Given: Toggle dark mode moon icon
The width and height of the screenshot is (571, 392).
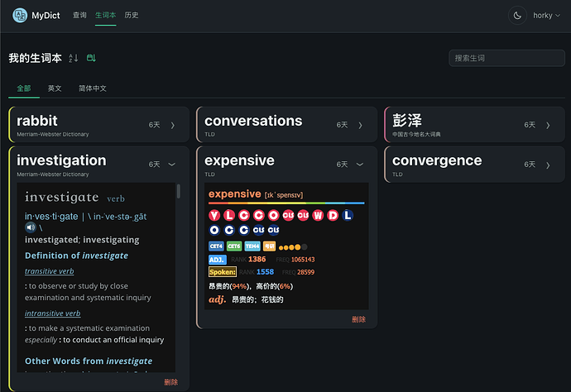Looking at the screenshot, I should coord(517,16).
